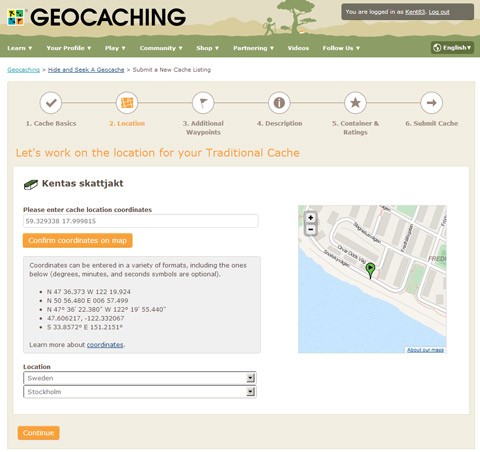The image size is (480, 452).
Task: Open the Play menu
Action: pyautogui.click(x=115, y=48)
